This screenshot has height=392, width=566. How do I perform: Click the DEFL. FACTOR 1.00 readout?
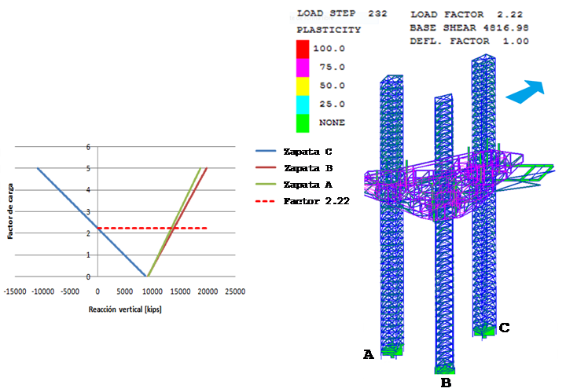coord(469,42)
